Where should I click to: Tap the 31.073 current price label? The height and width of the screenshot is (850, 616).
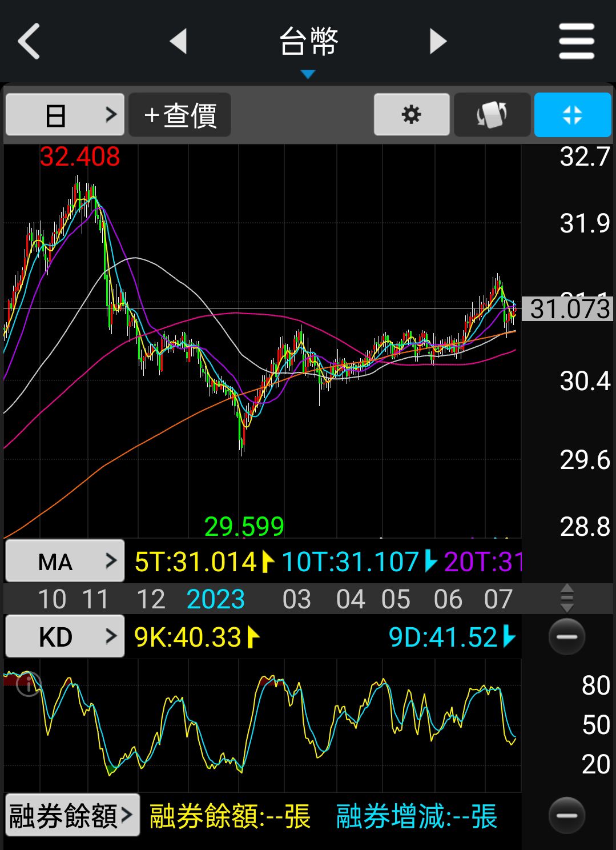569,309
